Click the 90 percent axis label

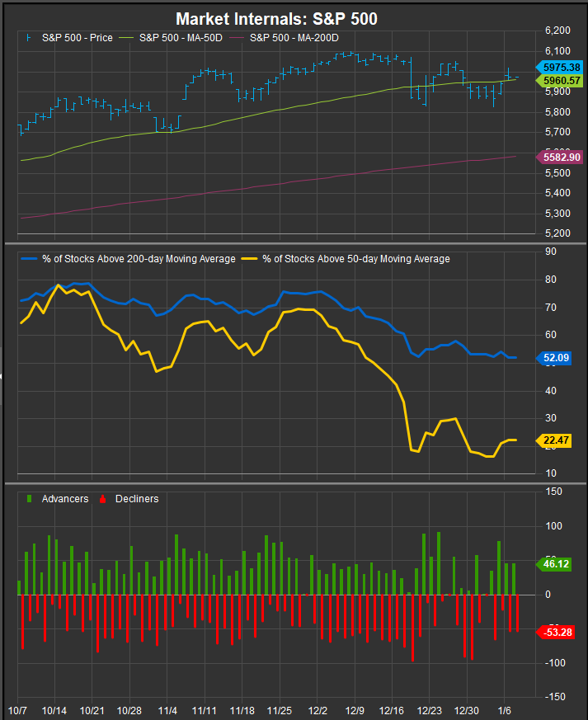[x=550, y=252]
